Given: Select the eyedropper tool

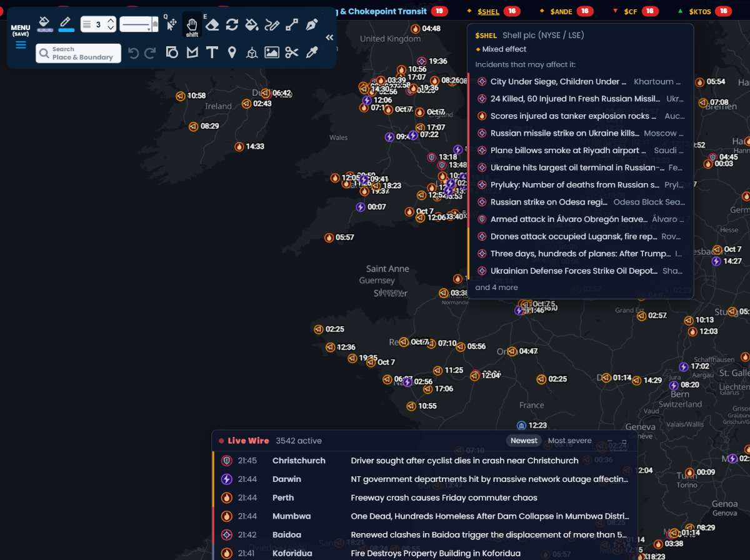Looking at the screenshot, I should point(312,52).
